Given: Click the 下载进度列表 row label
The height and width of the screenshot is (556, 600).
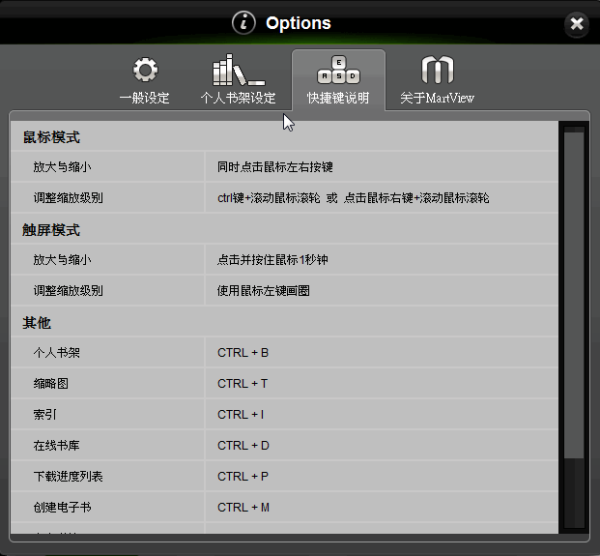Looking at the screenshot, I should 68,476.
